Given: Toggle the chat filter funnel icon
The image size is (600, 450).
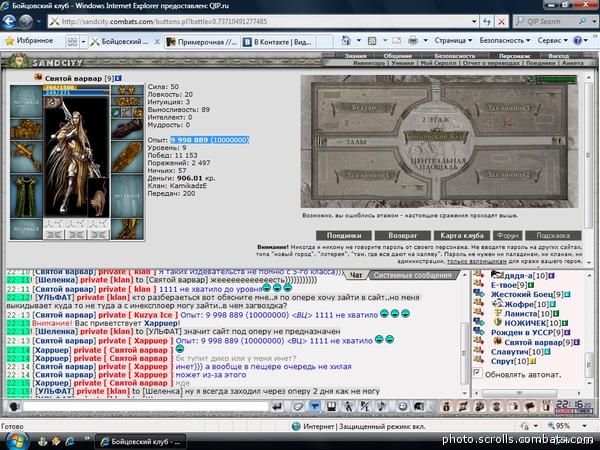Looking at the screenshot, I should coord(314,406).
